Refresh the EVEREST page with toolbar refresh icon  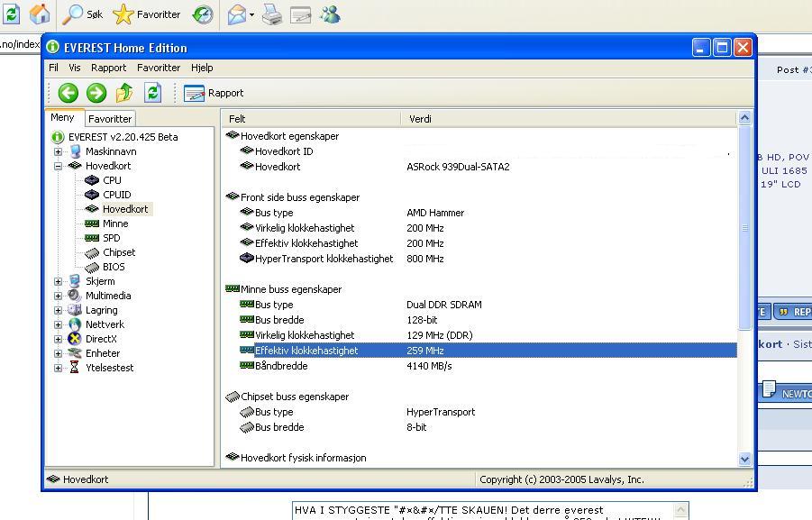(x=153, y=93)
